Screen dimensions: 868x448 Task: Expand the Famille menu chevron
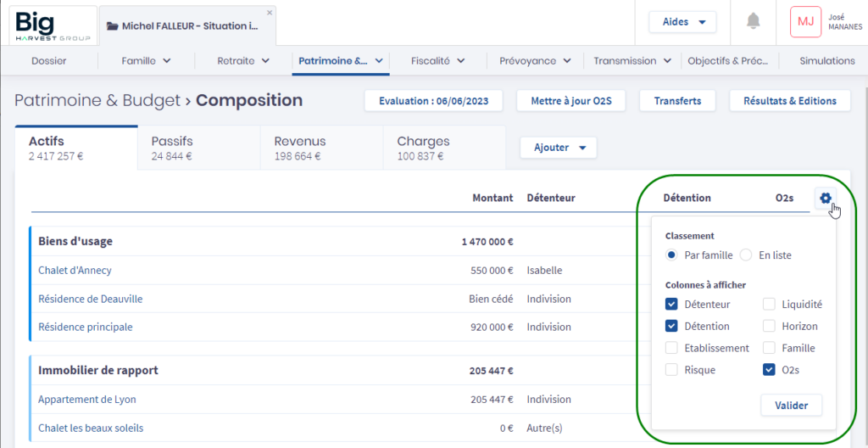pyautogui.click(x=167, y=61)
